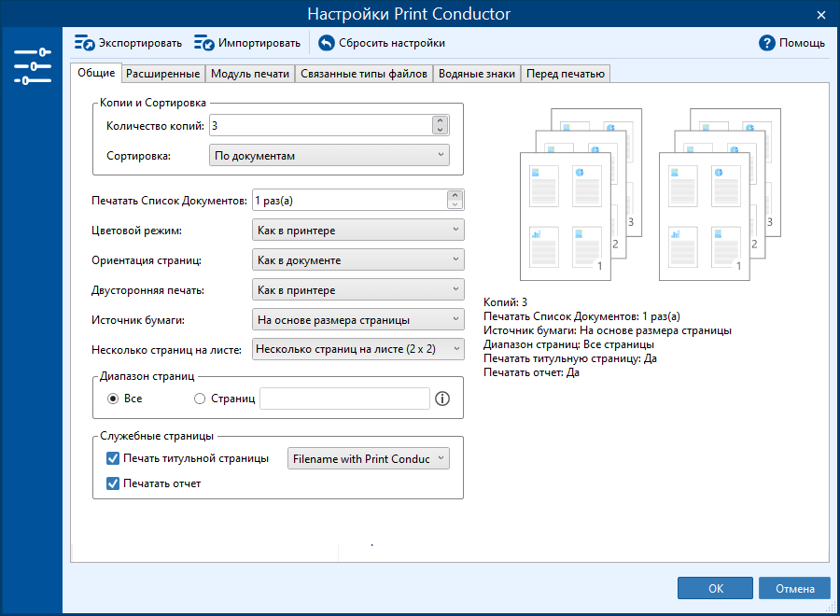
Task: Uncheck 'Печатать отчет' checkbox
Action: 113,483
